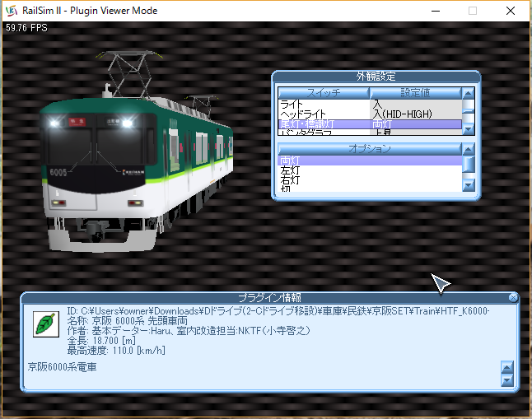Close the プラグイン情報 panel

click(x=513, y=297)
